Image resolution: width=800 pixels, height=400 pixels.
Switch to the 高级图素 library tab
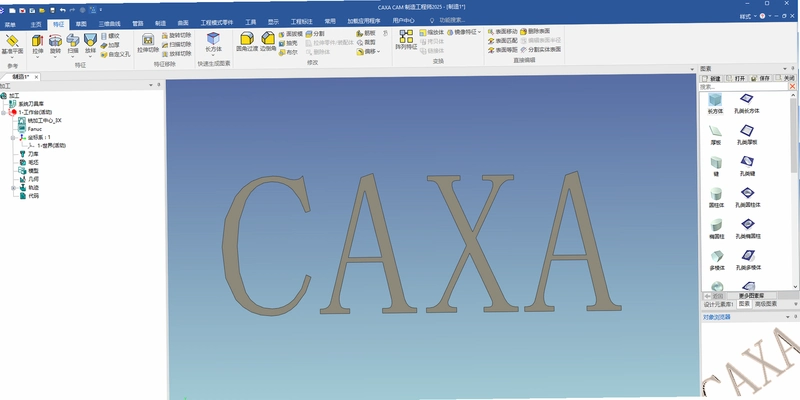click(766, 304)
